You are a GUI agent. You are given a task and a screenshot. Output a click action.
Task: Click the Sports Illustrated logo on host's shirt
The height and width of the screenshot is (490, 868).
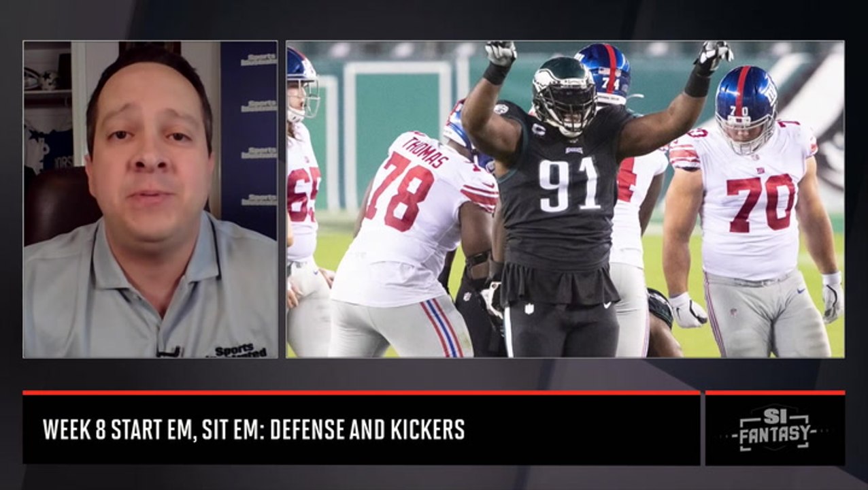pyautogui.click(x=241, y=351)
